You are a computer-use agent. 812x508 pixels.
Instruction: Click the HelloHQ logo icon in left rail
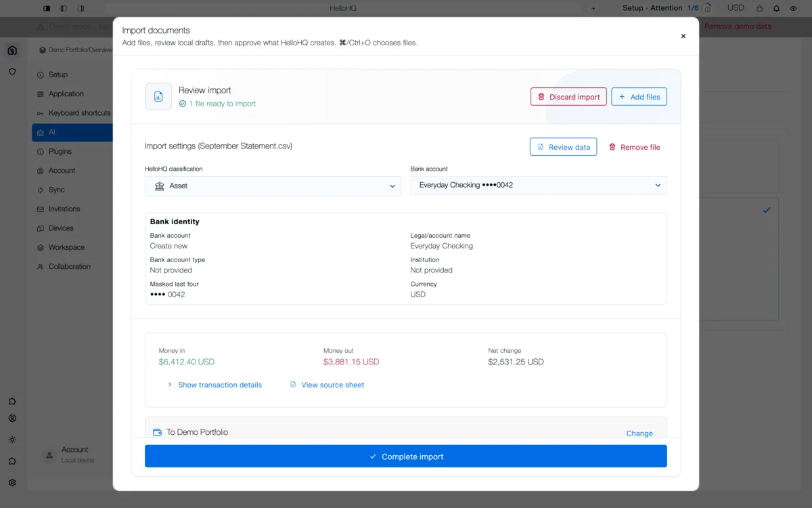coord(12,50)
